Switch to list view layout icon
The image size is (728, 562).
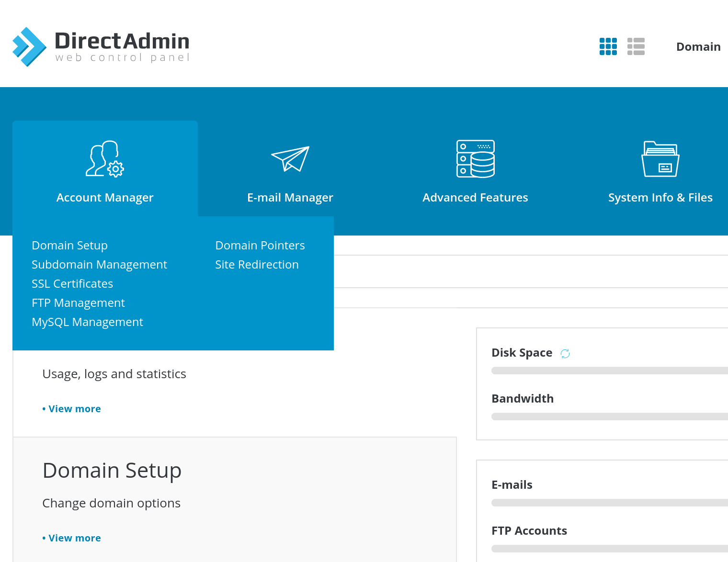click(x=636, y=46)
